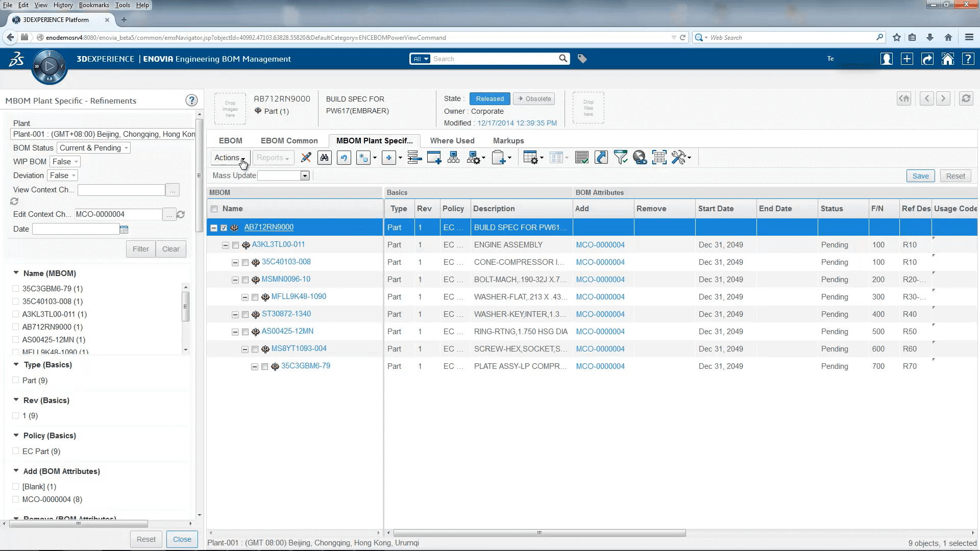Collapse the AS00425-12MN tree node

(x=235, y=332)
